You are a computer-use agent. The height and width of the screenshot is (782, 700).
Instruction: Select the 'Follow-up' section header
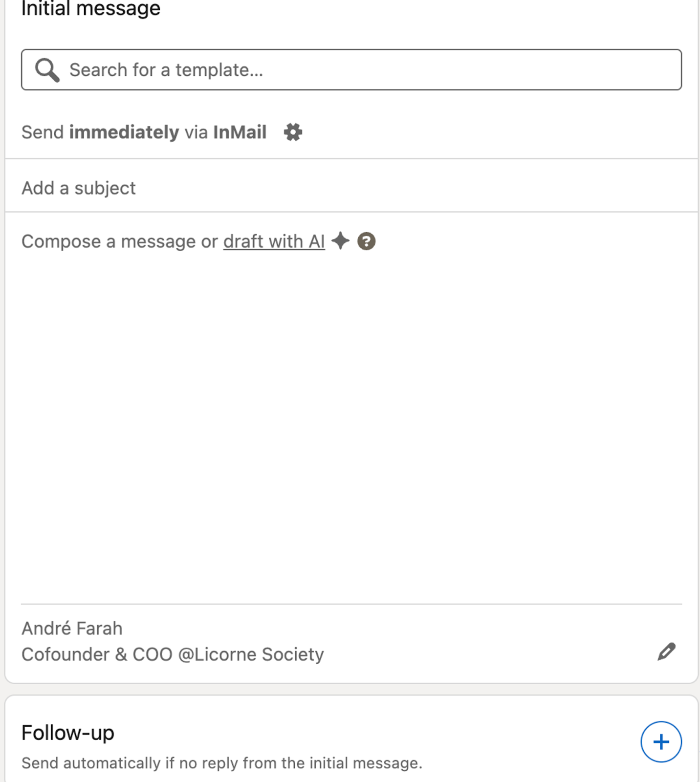tap(67, 732)
